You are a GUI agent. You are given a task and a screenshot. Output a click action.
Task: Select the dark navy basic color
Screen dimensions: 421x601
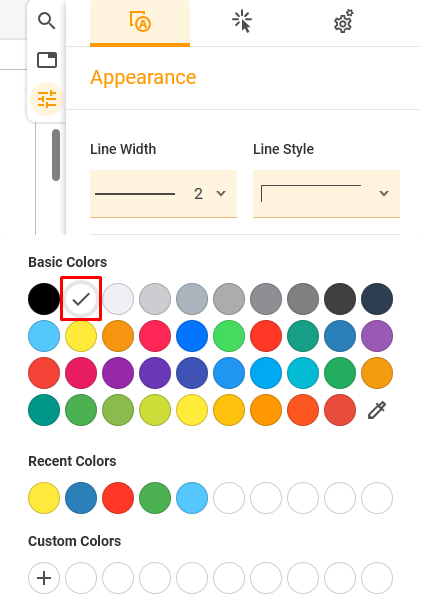(x=377, y=299)
